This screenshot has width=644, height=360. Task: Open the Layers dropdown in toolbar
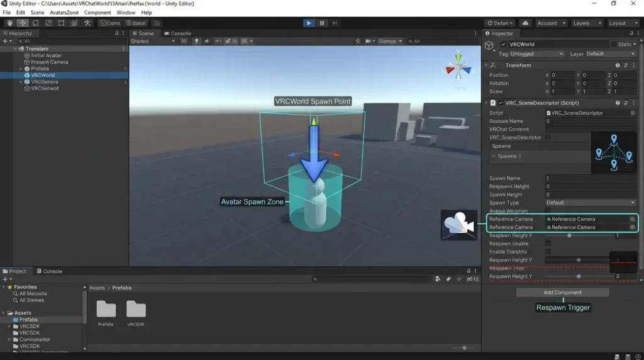pos(587,23)
